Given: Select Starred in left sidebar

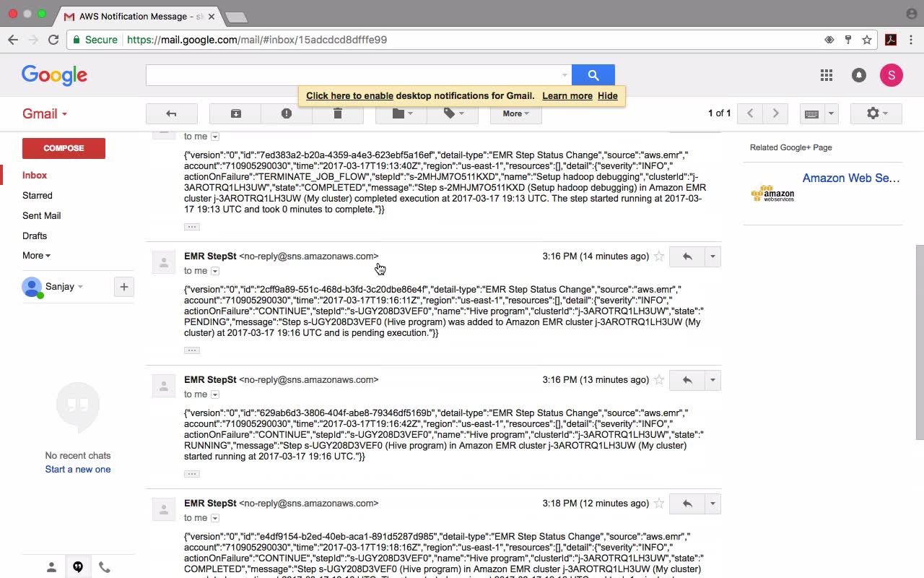Looking at the screenshot, I should tap(38, 195).
